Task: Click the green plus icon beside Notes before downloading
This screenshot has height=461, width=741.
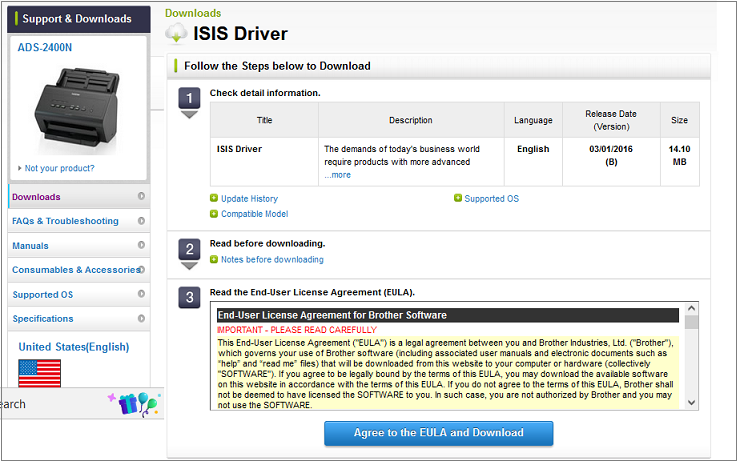Action: pos(214,259)
